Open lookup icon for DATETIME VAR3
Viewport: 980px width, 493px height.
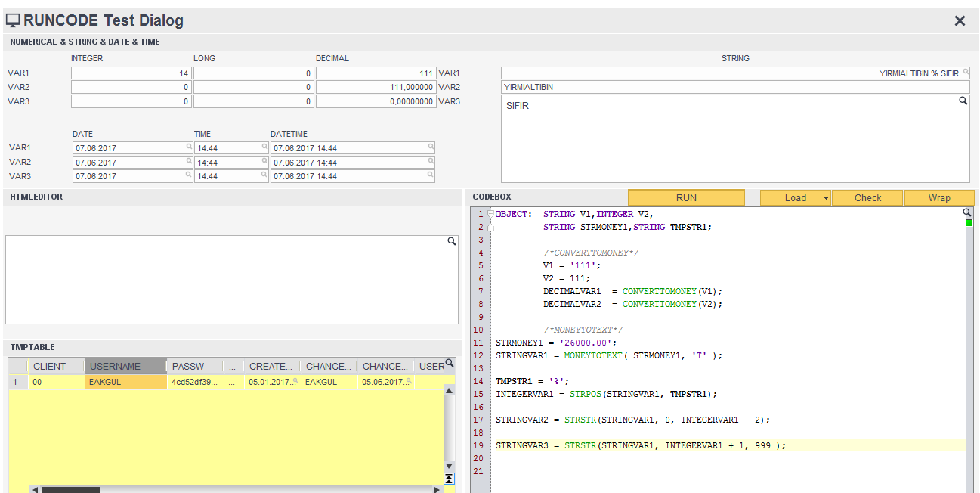[431, 175]
